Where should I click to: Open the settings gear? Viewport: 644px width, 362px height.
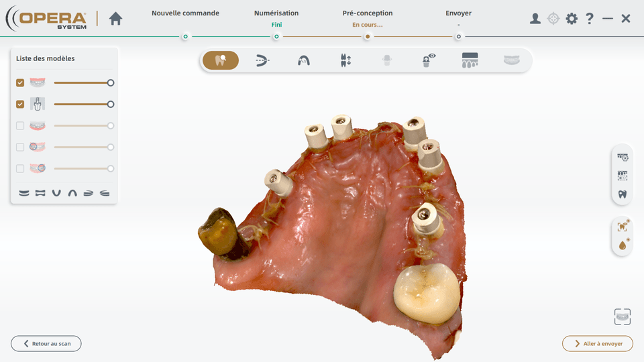pos(571,19)
